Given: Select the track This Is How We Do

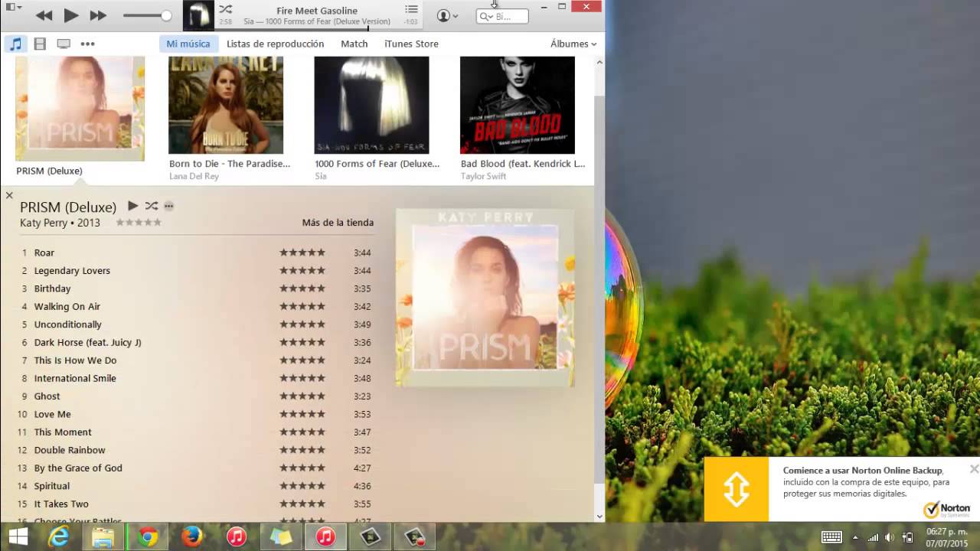Looking at the screenshot, I should point(75,360).
